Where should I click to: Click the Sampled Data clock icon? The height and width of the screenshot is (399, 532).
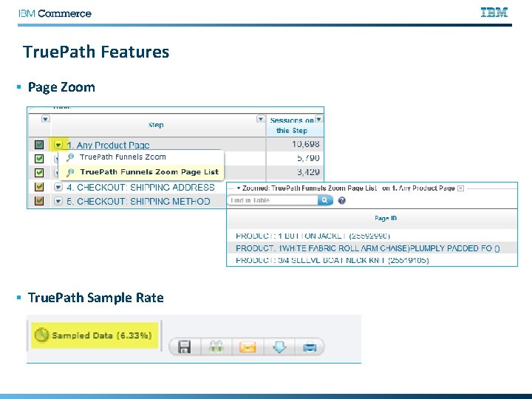41,335
